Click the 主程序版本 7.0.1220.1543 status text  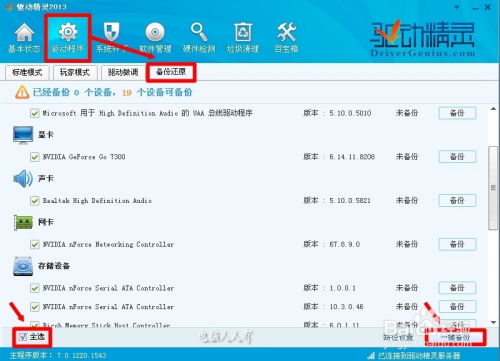pyautogui.click(x=58, y=355)
